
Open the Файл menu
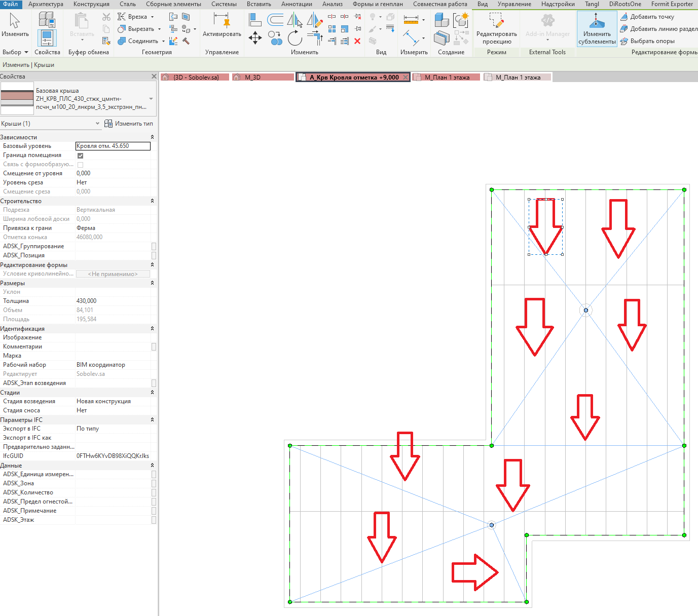(11, 4)
